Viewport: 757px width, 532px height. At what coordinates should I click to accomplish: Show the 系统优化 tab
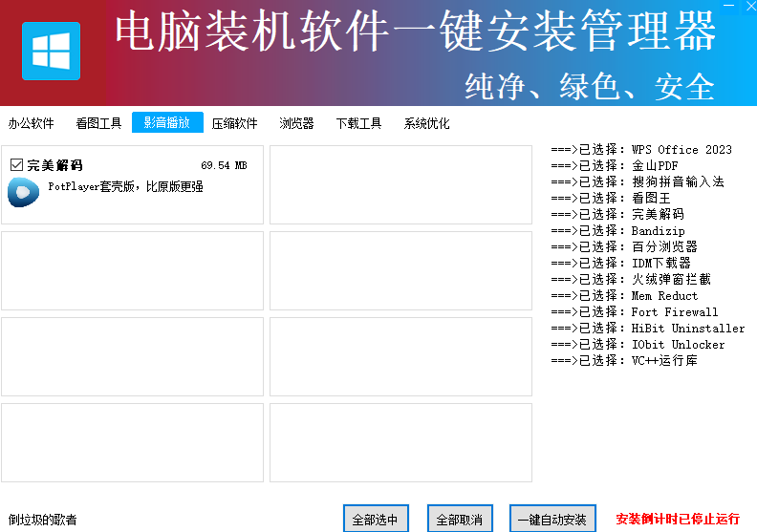click(426, 123)
